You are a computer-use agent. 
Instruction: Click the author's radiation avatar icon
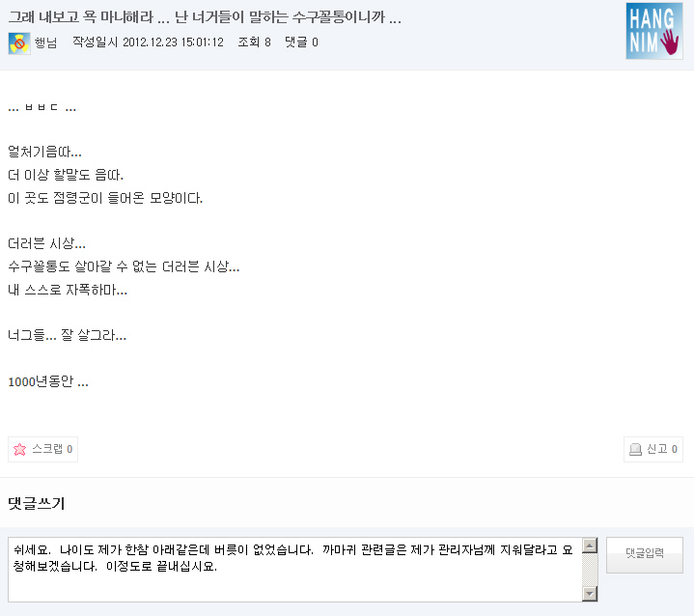pos(19,43)
